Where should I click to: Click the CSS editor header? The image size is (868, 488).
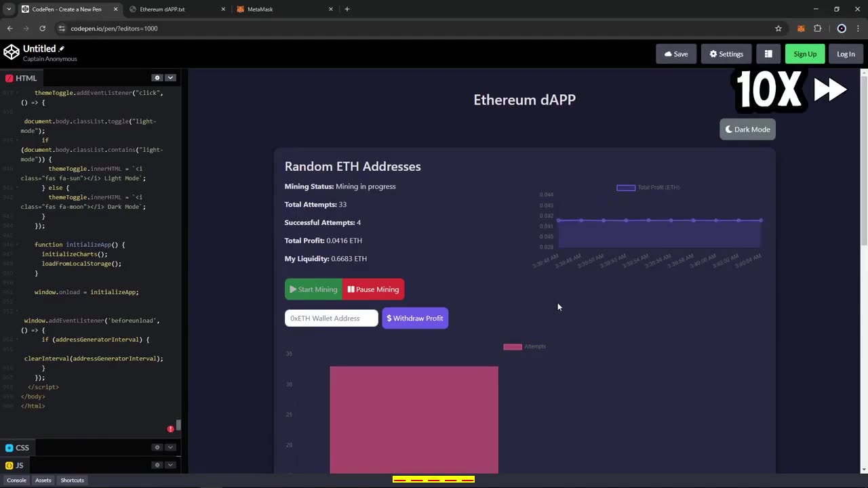coord(18,447)
